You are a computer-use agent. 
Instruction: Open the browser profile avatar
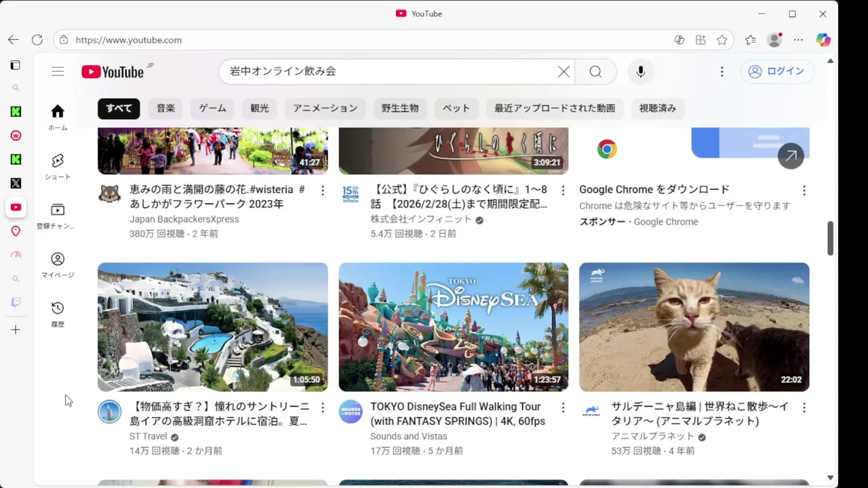774,40
